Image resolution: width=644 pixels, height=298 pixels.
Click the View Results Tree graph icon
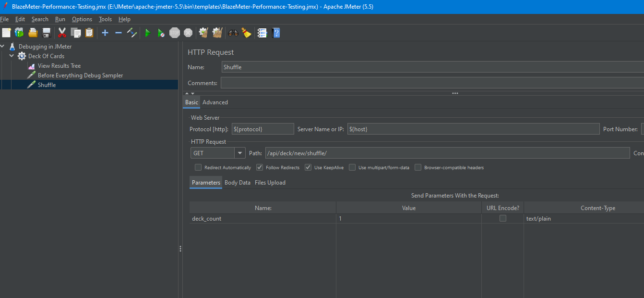pos(31,66)
